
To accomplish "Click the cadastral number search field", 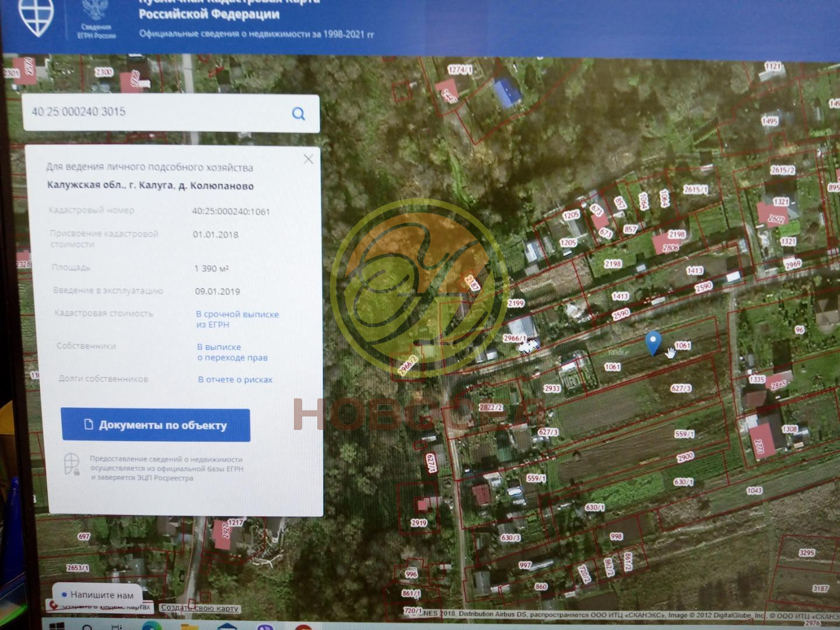I will click(157, 112).
